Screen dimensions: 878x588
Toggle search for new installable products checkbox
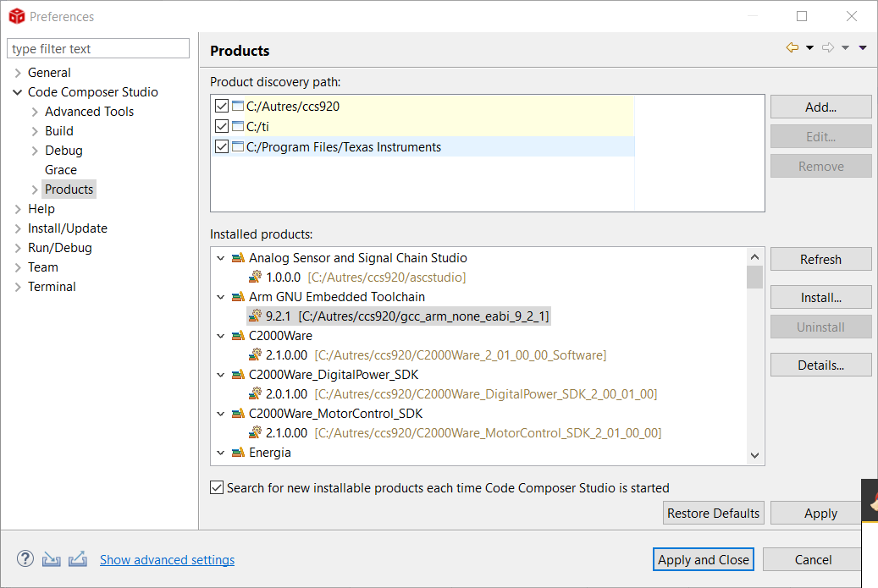tap(217, 487)
